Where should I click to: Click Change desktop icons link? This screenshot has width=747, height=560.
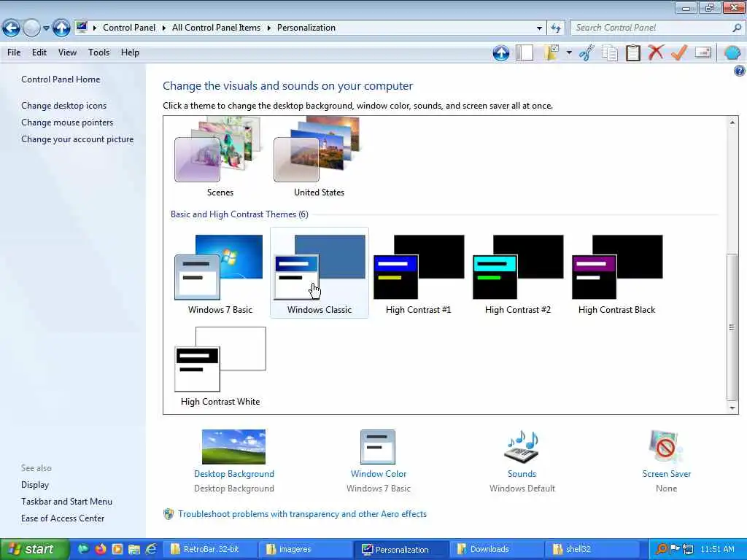64,106
